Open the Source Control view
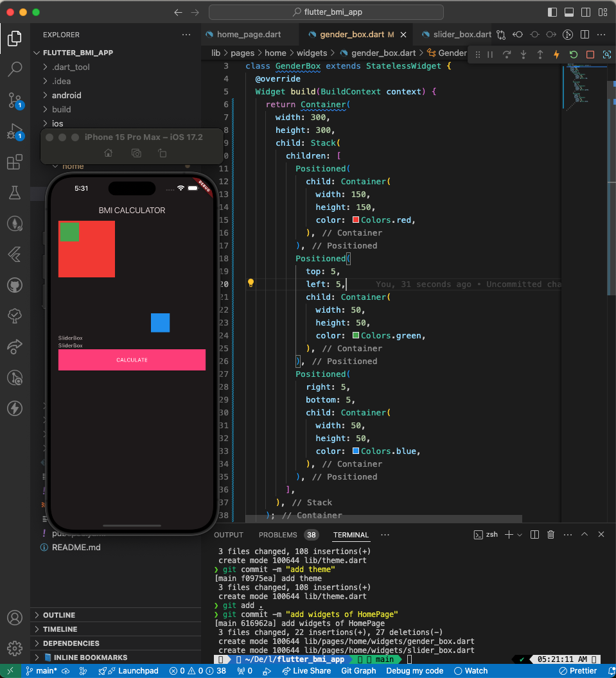This screenshot has width=616, height=678. [x=15, y=100]
